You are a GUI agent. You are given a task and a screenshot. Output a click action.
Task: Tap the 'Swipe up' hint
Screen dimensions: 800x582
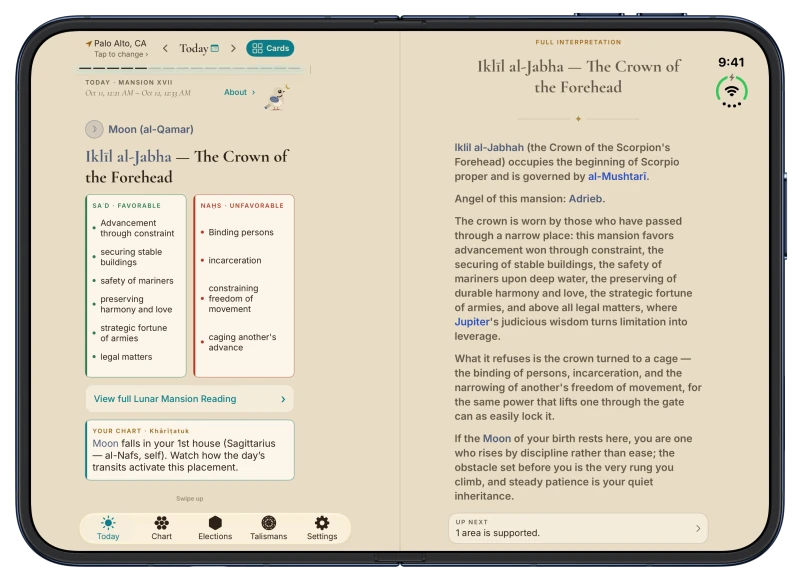[190, 498]
